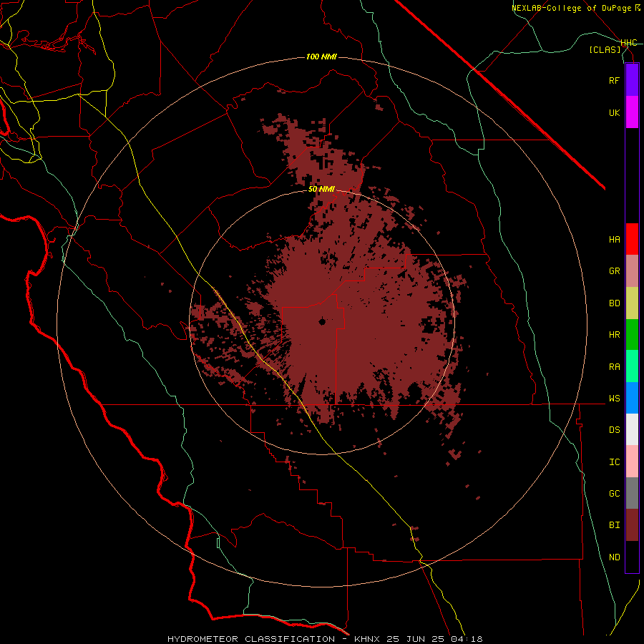Click the ND legend label
Screen dimensions: 644x644
click(x=614, y=557)
